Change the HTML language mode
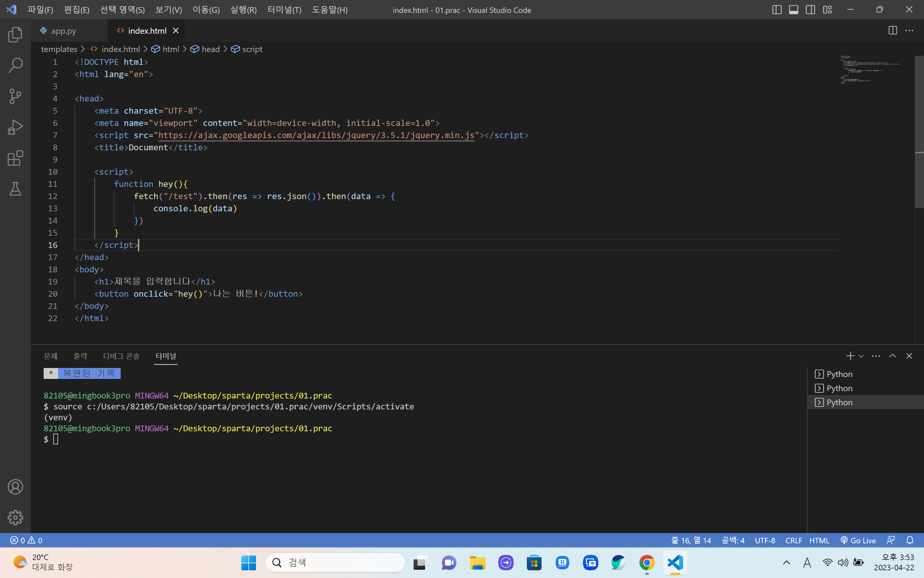 coord(819,540)
